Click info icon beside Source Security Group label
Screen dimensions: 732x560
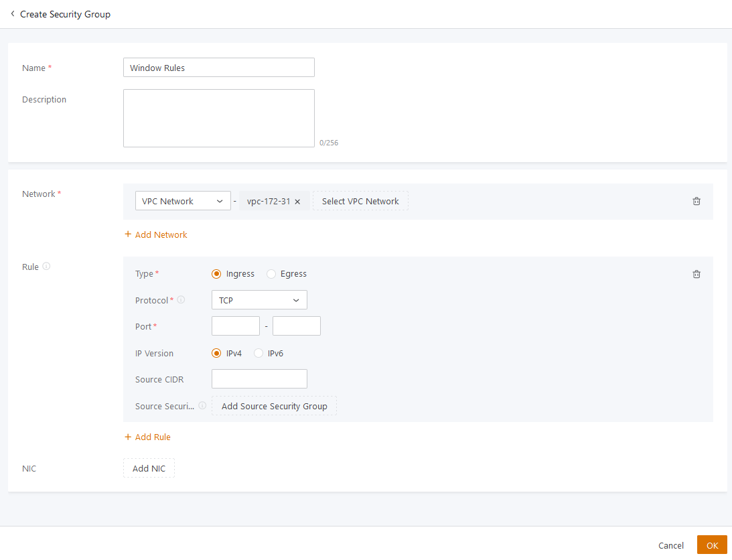(202, 406)
